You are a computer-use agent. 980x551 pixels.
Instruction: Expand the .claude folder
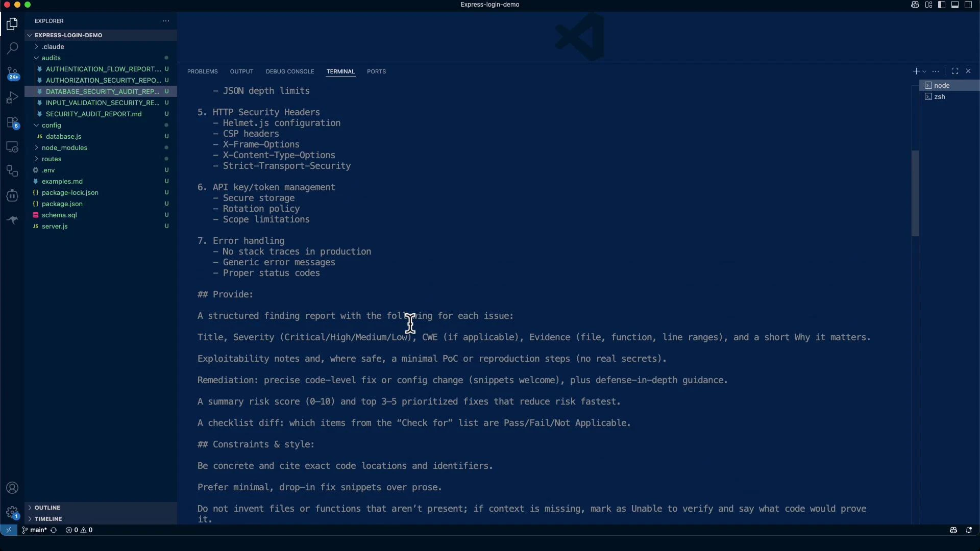101,46
